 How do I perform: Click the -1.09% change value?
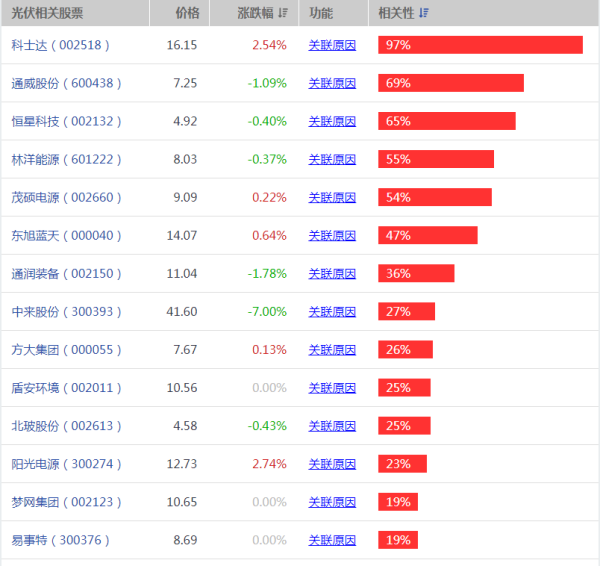pyautogui.click(x=267, y=83)
